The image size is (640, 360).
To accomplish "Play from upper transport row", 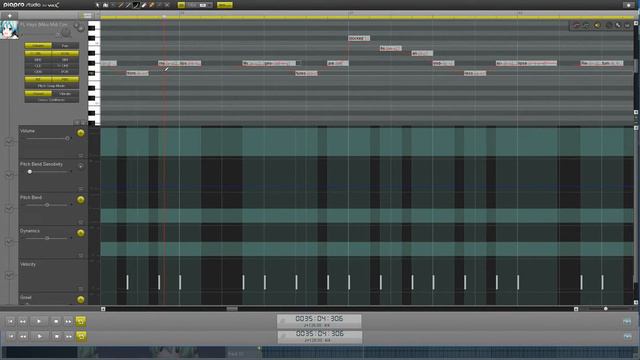I will [x=39, y=322].
